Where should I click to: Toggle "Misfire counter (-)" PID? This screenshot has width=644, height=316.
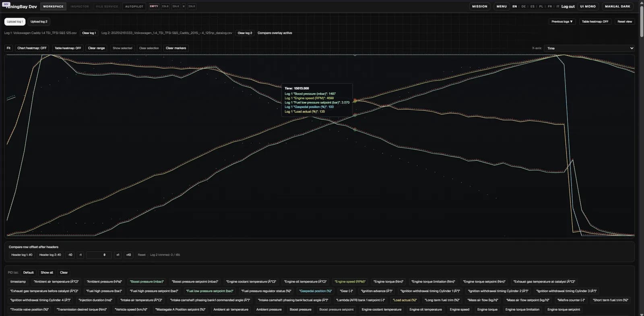(571, 300)
